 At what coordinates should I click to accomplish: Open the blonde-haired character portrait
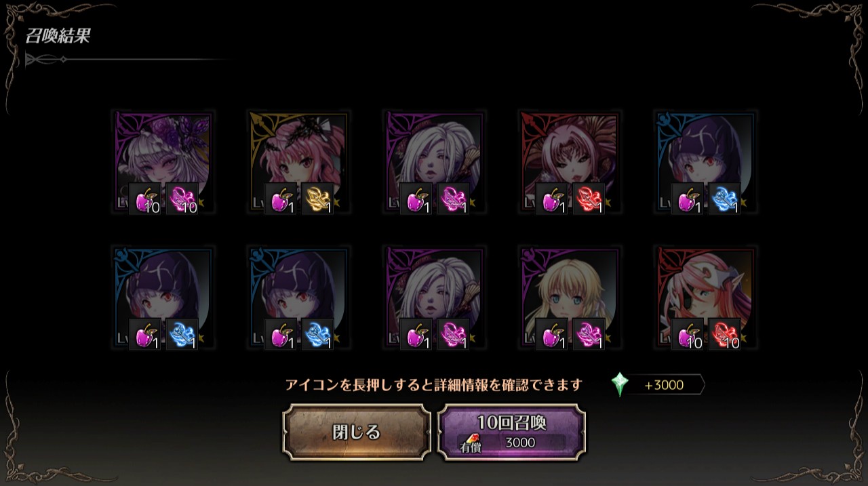570,298
